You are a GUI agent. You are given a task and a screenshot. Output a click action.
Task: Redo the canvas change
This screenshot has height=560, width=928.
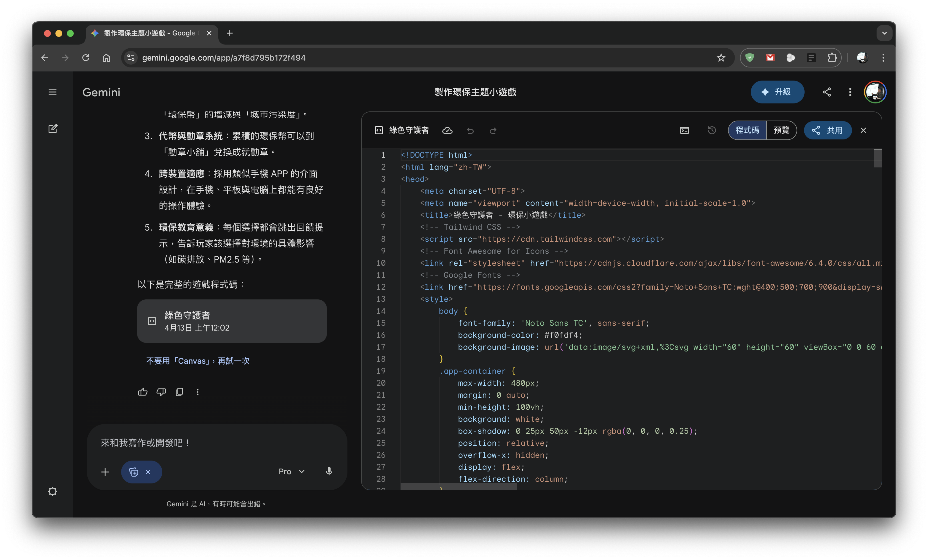tap(493, 130)
